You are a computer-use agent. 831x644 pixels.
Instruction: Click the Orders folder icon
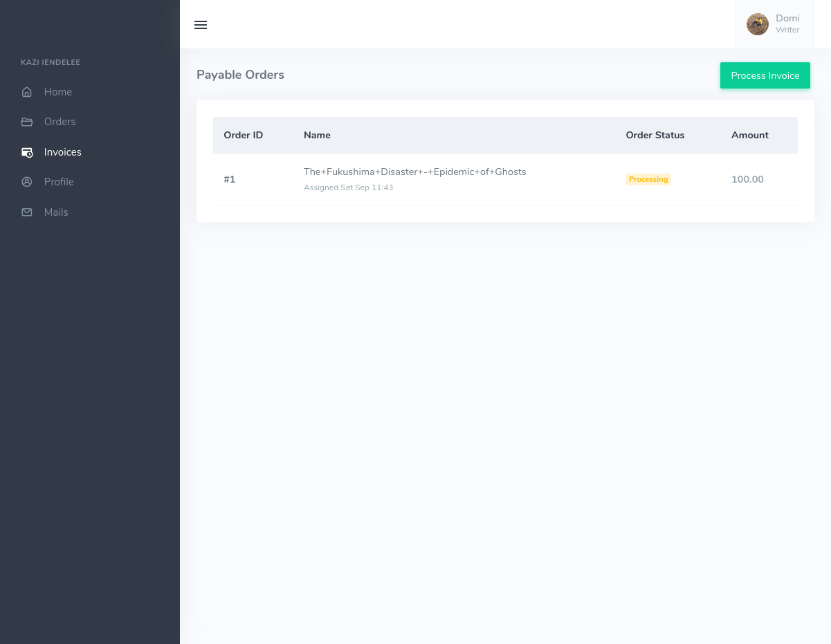(27, 122)
